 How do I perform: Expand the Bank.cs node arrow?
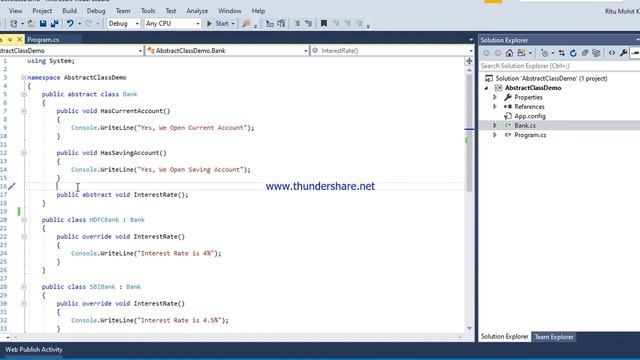[x=495, y=125]
